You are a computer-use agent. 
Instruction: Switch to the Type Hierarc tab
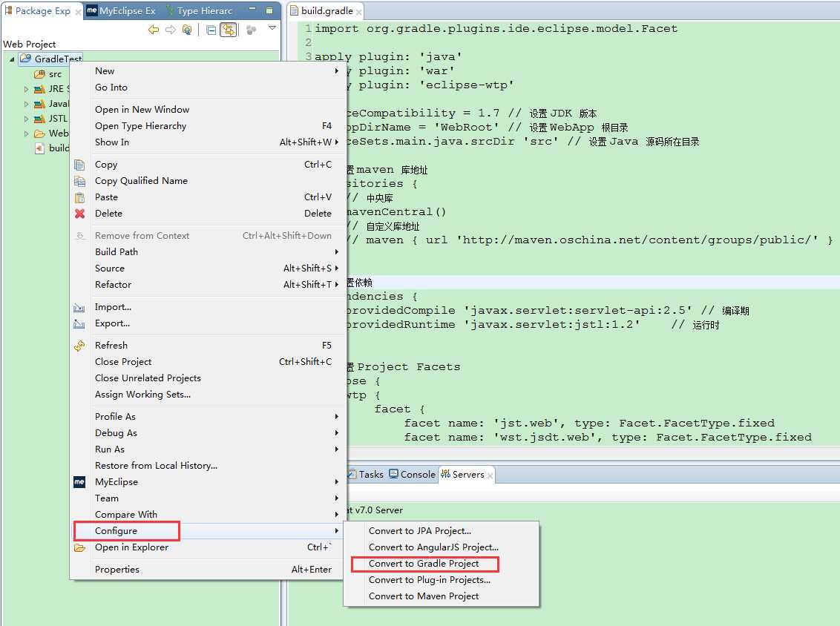pos(200,10)
